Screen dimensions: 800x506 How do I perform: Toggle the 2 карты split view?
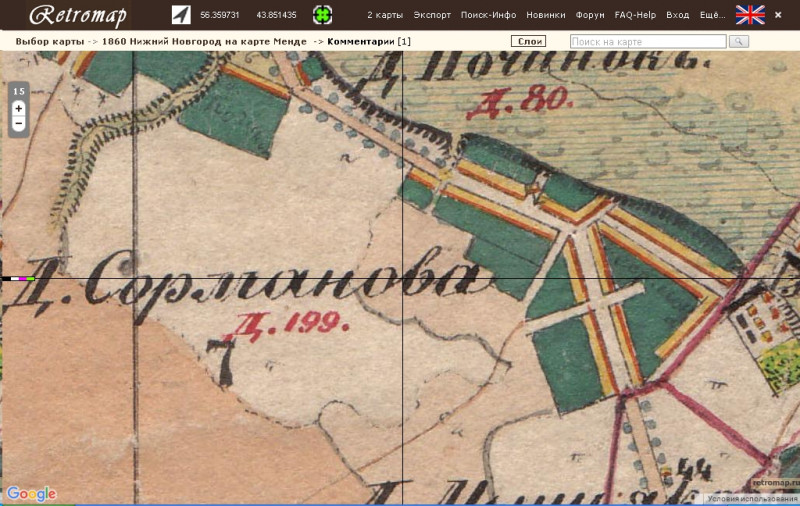385,15
